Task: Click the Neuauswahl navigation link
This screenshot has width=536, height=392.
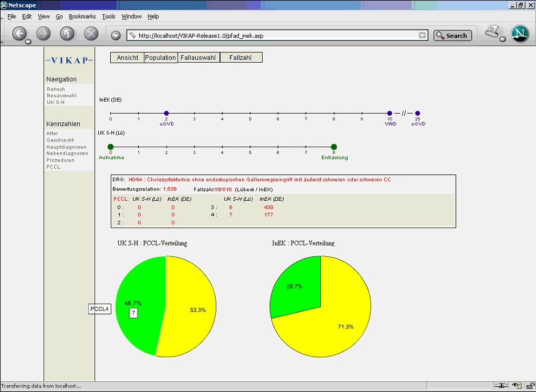Action: (62, 96)
